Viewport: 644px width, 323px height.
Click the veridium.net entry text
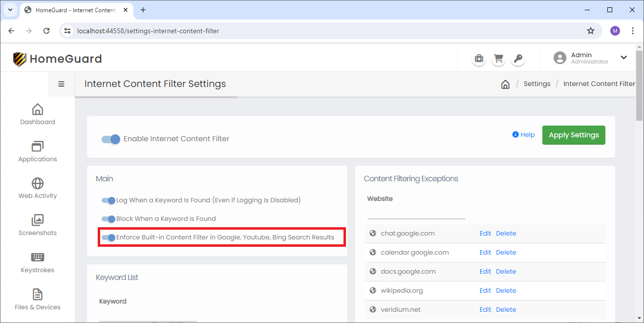coord(401,309)
